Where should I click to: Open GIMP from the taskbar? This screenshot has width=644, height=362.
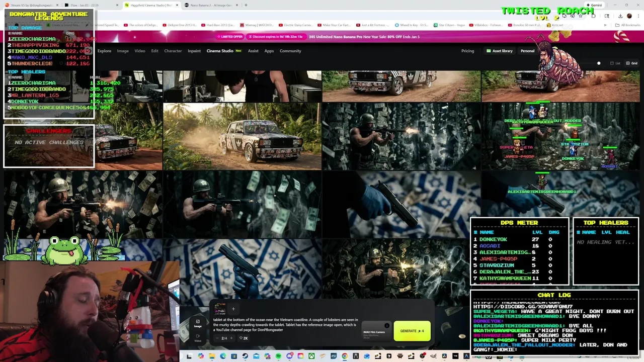pos(433,356)
